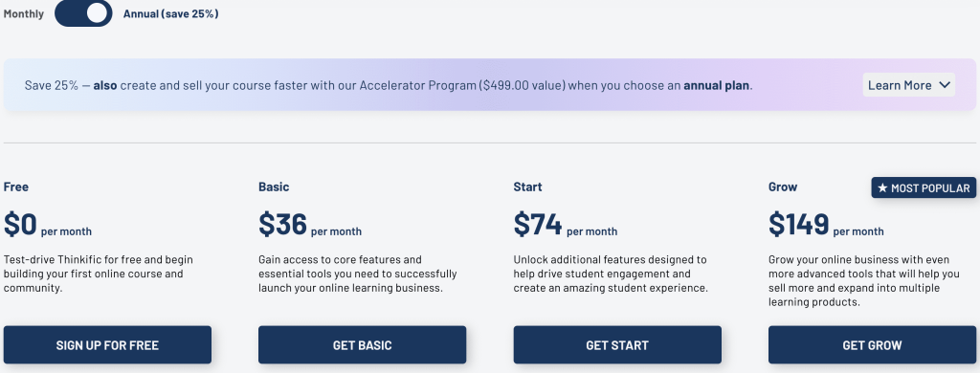
Task: Click the SIGN UP FOR FREE button
Action: point(107,345)
